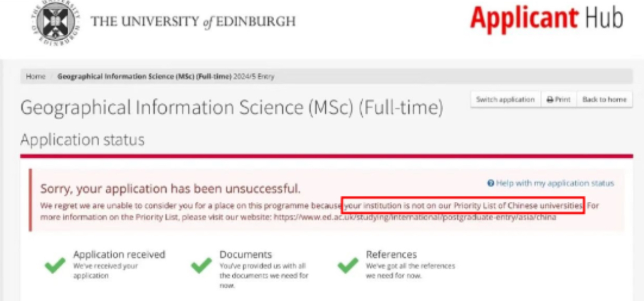Open the ed.ac.uk Priority List URL
Viewport: 644px width, 301px height.
click(415, 217)
